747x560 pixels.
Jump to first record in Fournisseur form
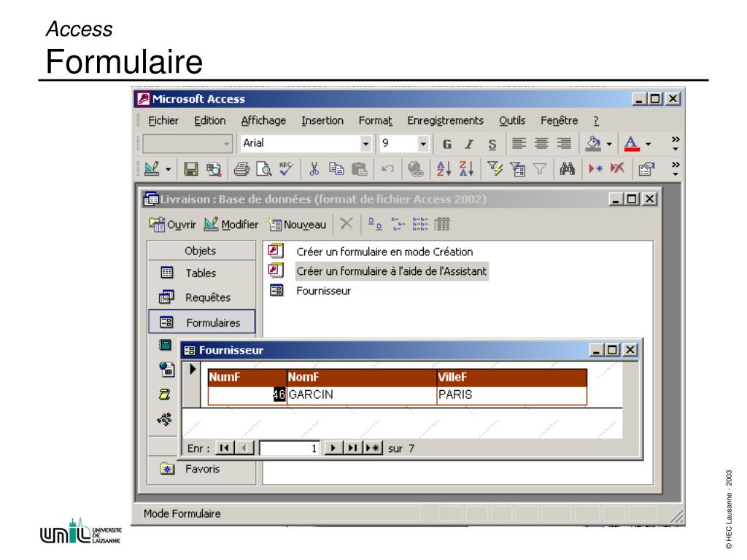point(225,448)
